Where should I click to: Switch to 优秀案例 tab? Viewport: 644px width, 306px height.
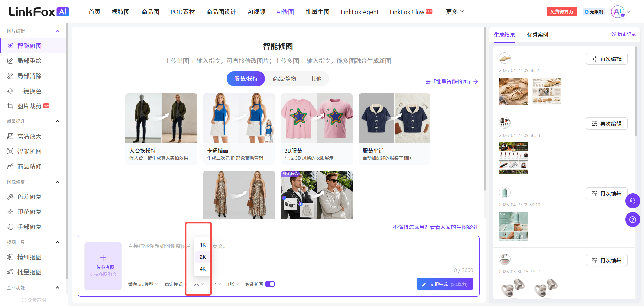pyautogui.click(x=537, y=35)
